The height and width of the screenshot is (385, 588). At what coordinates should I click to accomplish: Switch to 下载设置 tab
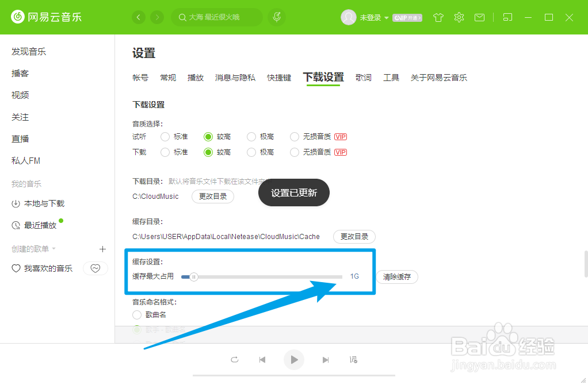[323, 77]
